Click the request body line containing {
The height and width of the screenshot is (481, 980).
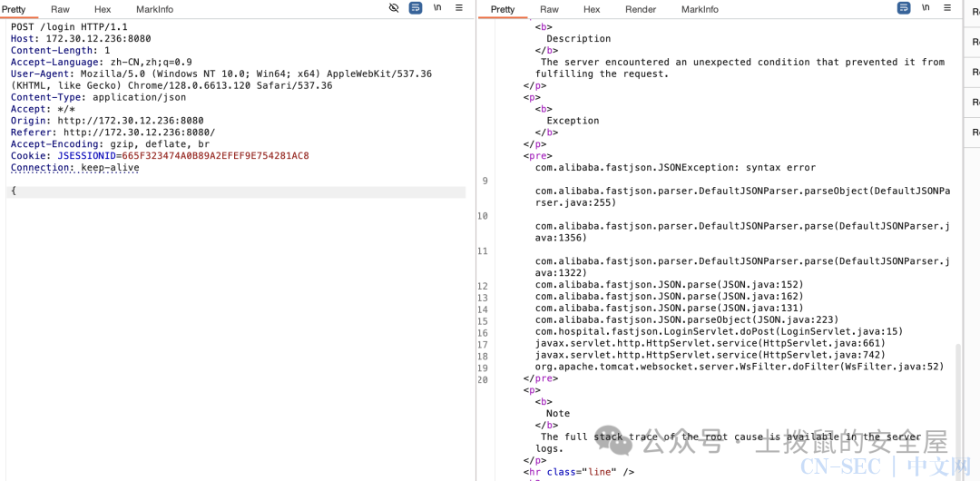tap(236, 191)
